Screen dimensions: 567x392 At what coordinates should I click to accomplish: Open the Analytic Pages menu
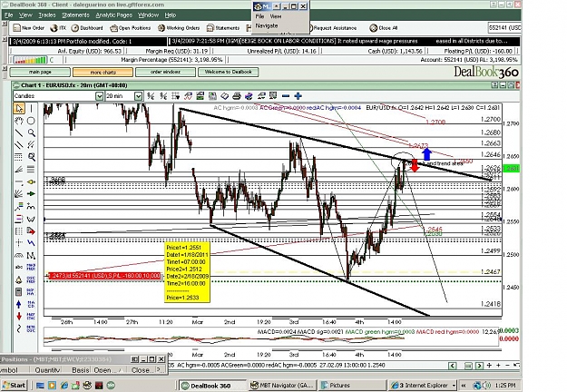click(x=114, y=15)
